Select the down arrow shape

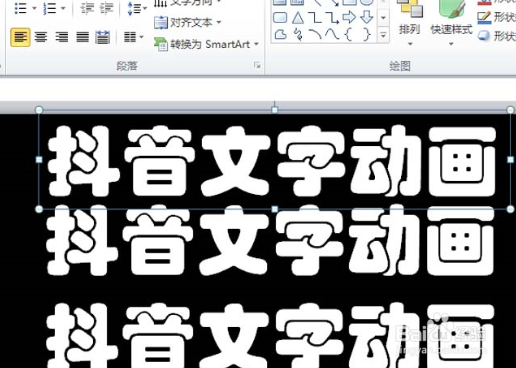point(367,17)
